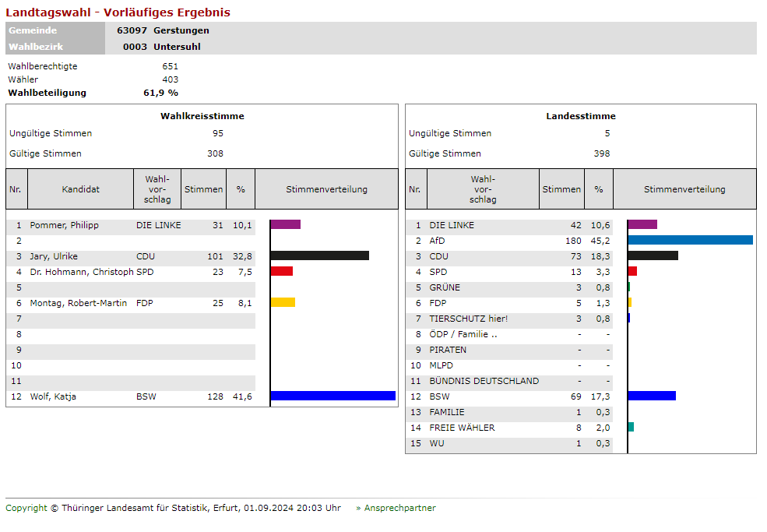Click the blue bar for Wolf, Katja
Viewport: 767px width, 532px height.
(x=332, y=396)
